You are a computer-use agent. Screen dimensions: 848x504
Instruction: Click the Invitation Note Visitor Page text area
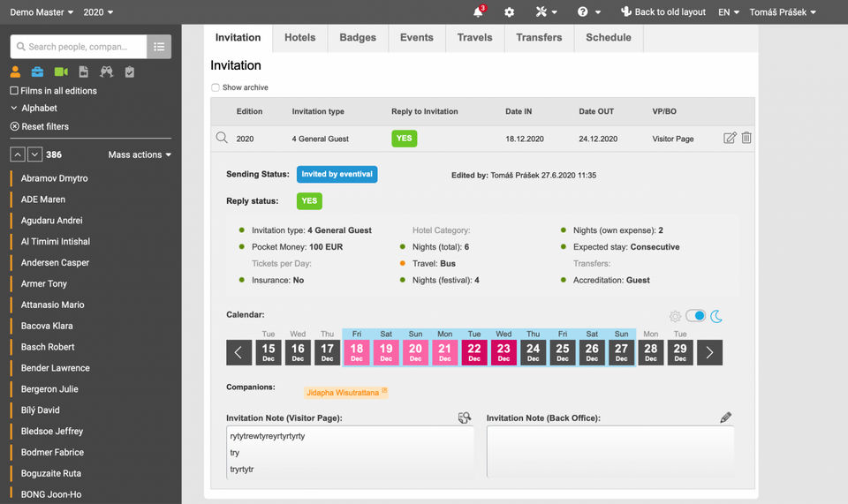tap(350, 452)
